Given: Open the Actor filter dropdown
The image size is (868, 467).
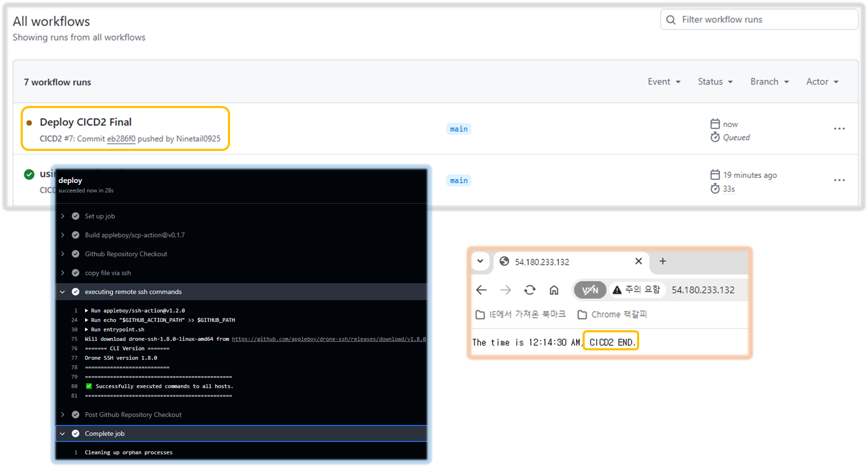Looking at the screenshot, I should tap(822, 81).
